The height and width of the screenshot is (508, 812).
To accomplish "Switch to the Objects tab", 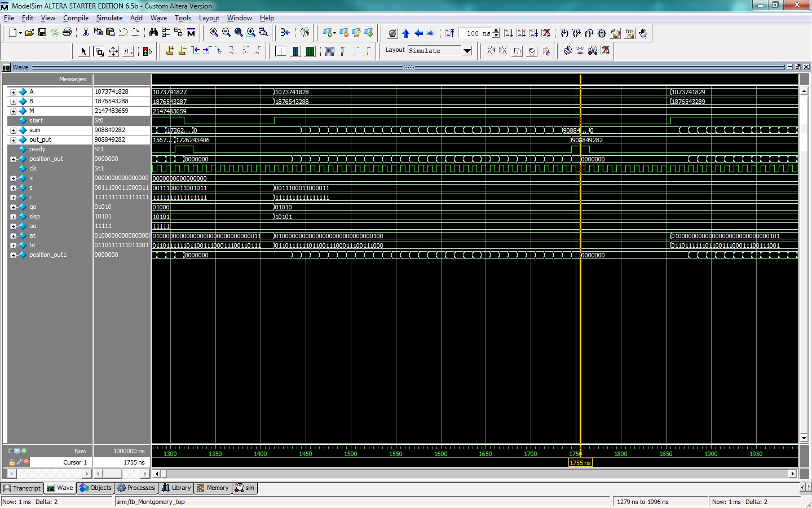I will 96,488.
